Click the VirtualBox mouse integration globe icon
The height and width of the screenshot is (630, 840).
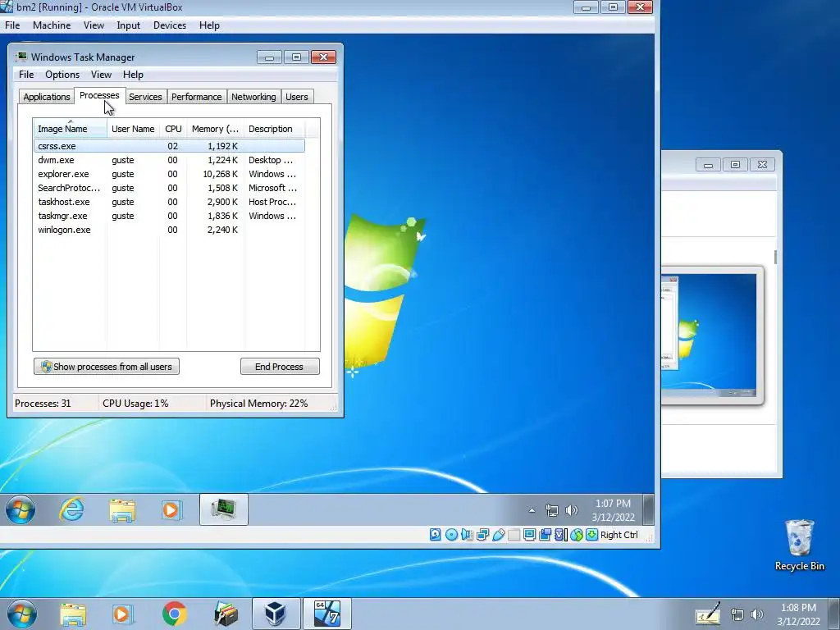coord(577,535)
